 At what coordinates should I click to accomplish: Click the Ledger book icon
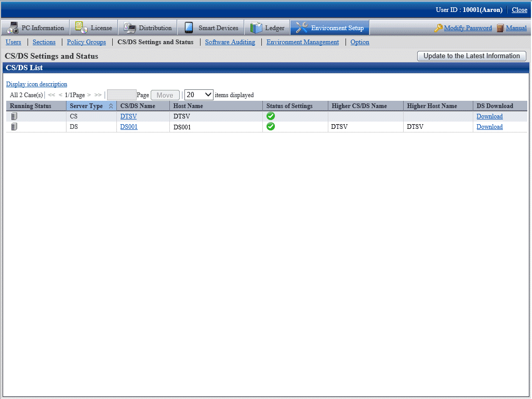[x=256, y=28]
